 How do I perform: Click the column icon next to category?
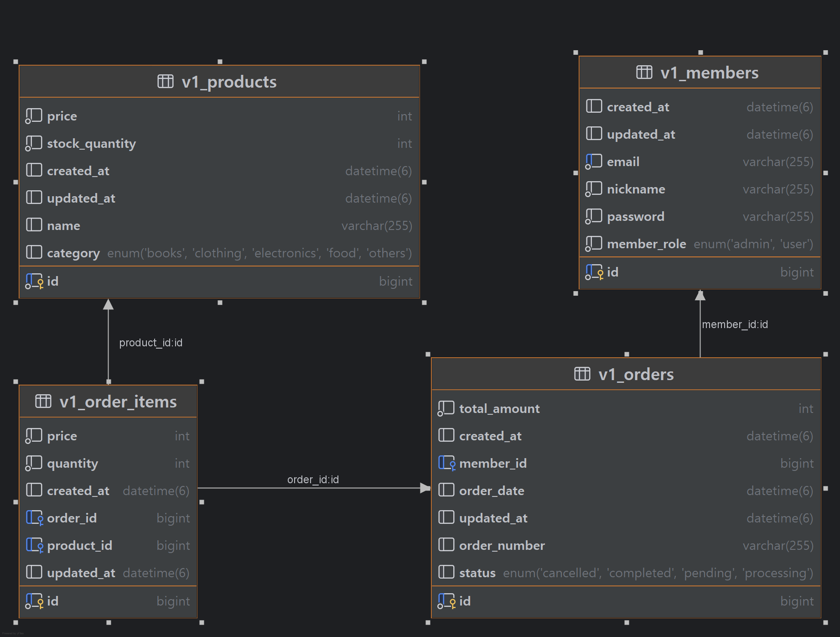[34, 252]
